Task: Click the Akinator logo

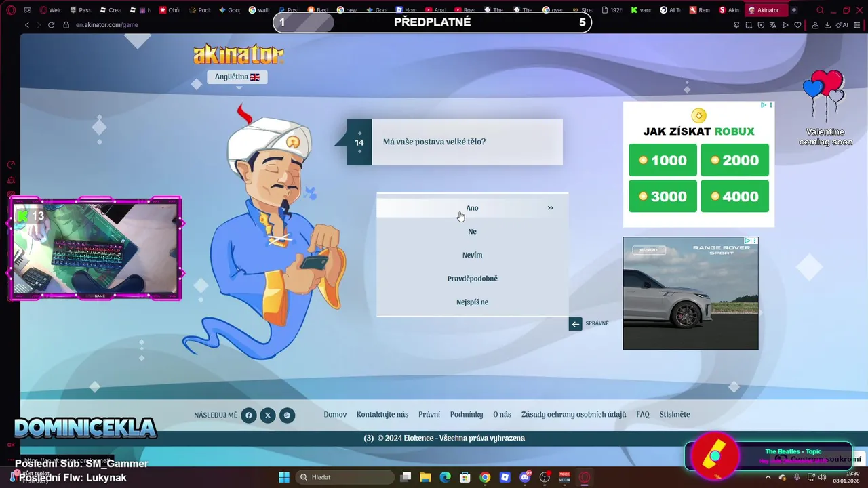Action: pos(238,54)
